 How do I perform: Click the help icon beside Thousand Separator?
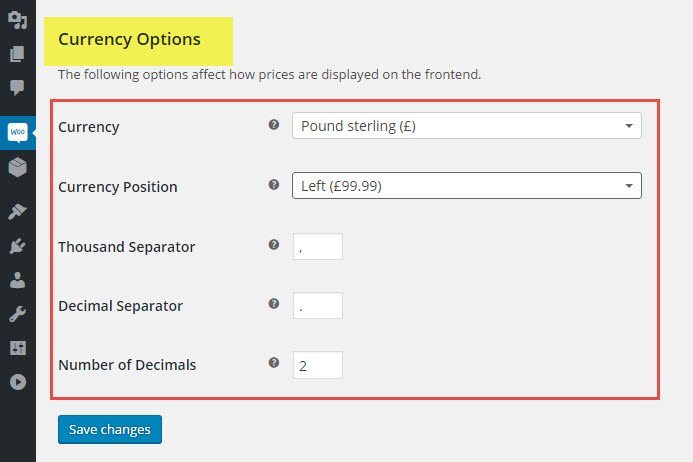pos(274,244)
